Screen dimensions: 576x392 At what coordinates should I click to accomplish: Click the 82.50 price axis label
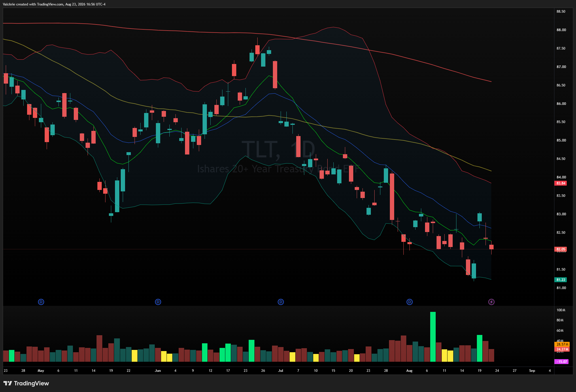tap(561, 233)
